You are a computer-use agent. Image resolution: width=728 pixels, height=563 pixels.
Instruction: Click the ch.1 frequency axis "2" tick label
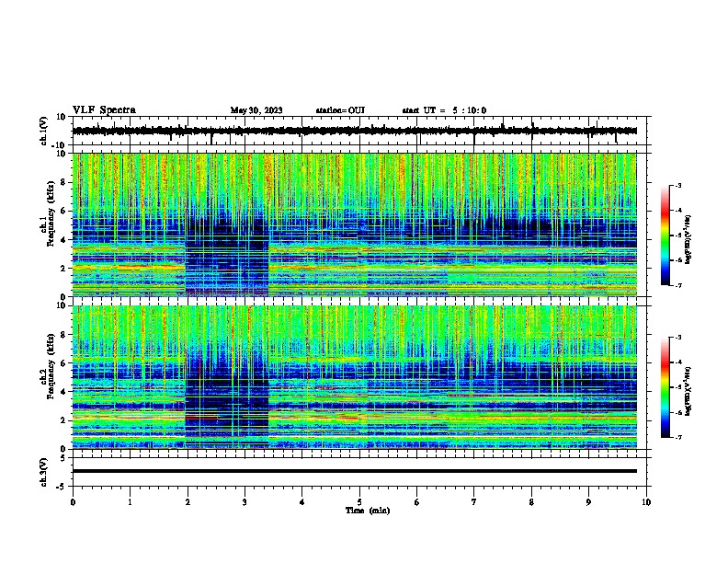(64, 269)
